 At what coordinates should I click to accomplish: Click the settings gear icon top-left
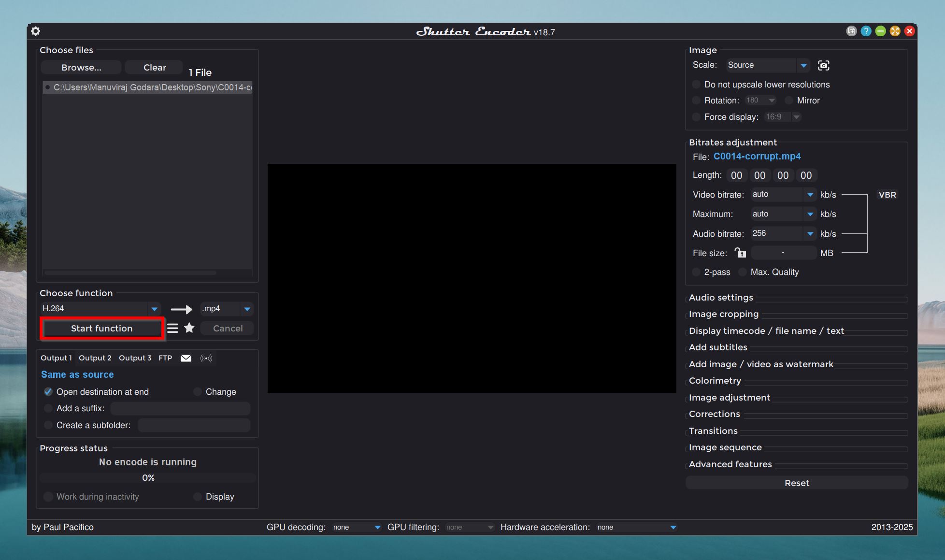pyautogui.click(x=35, y=30)
